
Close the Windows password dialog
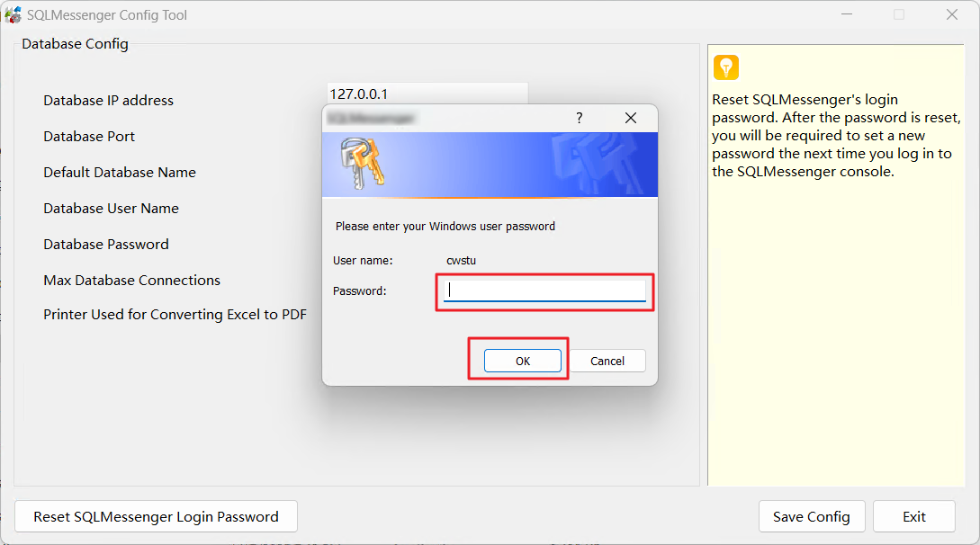630,118
